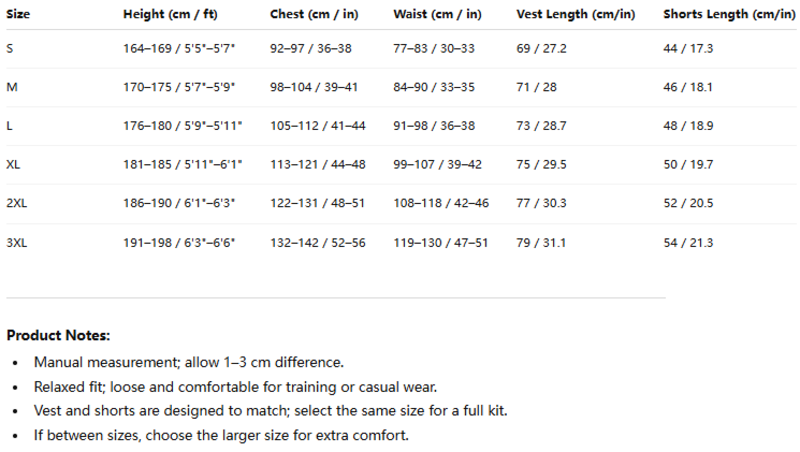Image resolution: width=800 pixels, height=452 pixels.
Task: Click the XL size label
Action: pyautogui.click(x=13, y=165)
